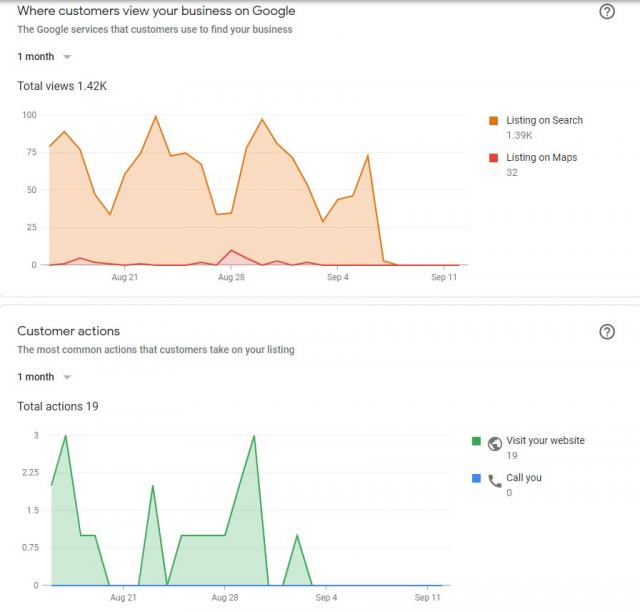Open help for the business views card
The height and width of the screenshot is (612, 640).
coord(606,12)
